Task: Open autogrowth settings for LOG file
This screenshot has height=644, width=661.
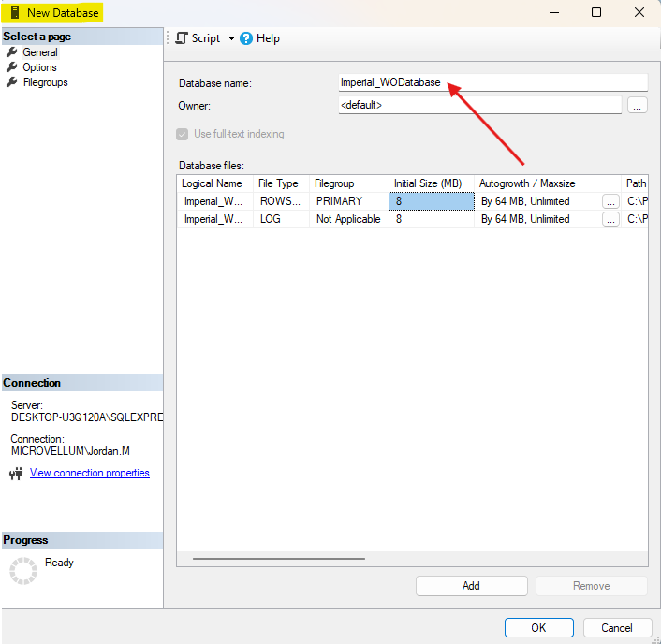Action: point(610,219)
